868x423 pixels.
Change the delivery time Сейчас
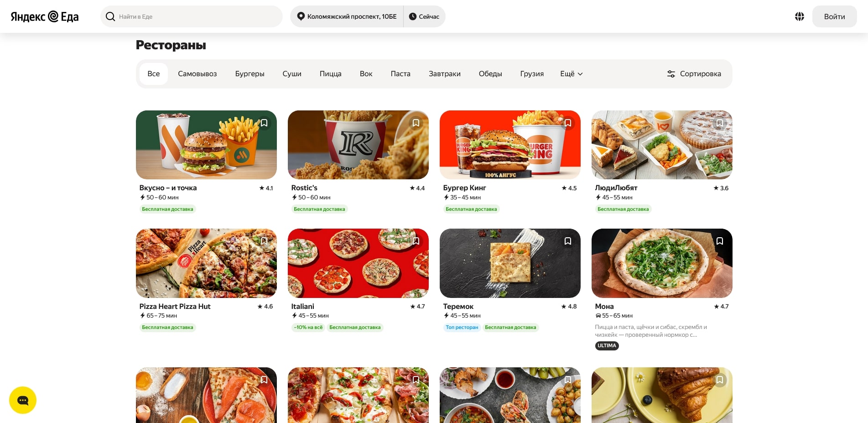point(424,16)
